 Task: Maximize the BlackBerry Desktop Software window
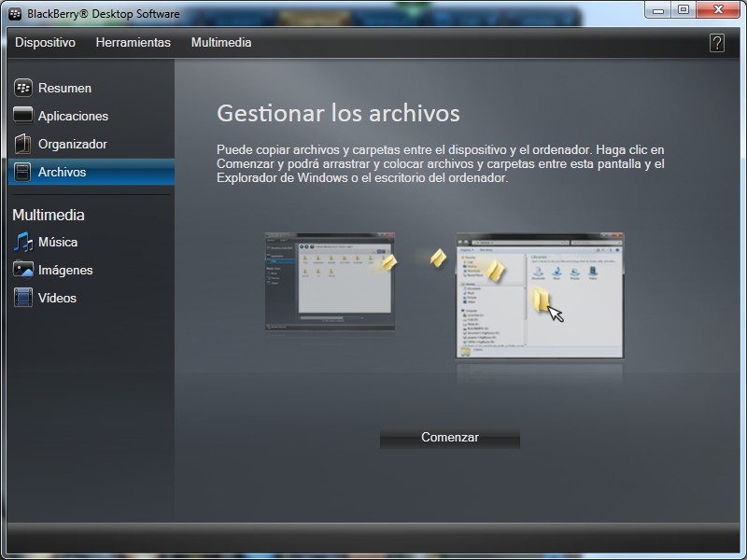pos(684,10)
